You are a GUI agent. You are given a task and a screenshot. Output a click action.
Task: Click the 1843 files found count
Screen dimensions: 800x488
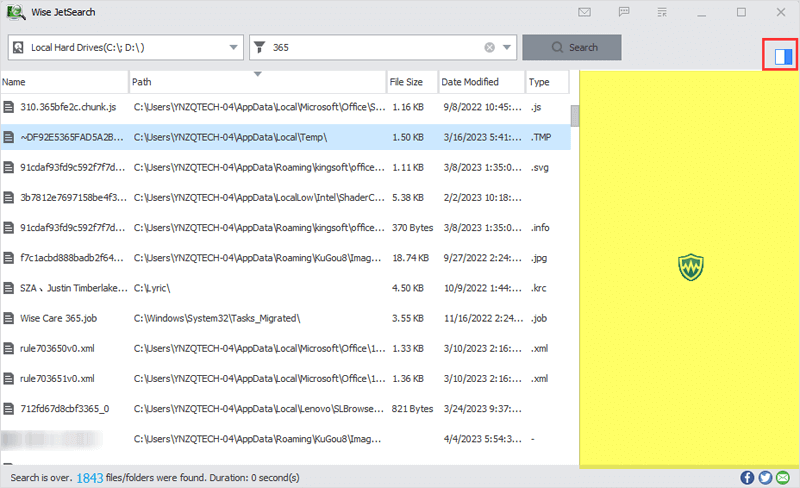click(90, 478)
